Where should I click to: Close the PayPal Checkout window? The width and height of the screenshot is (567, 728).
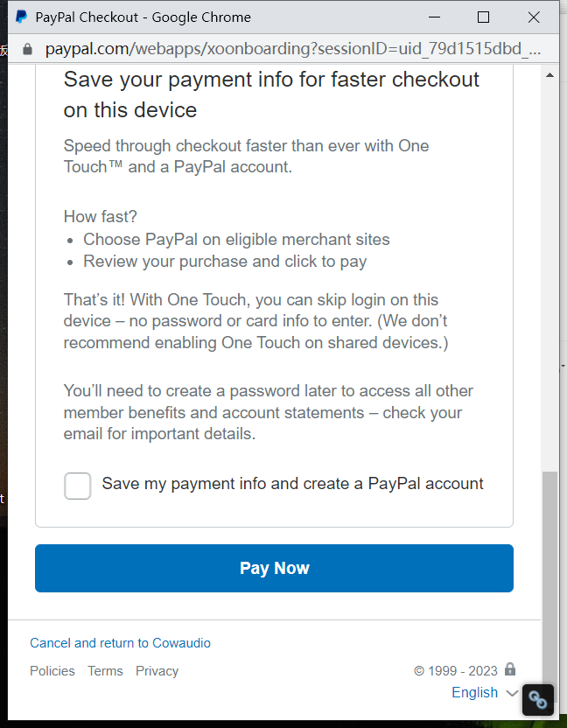(x=534, y=17)
